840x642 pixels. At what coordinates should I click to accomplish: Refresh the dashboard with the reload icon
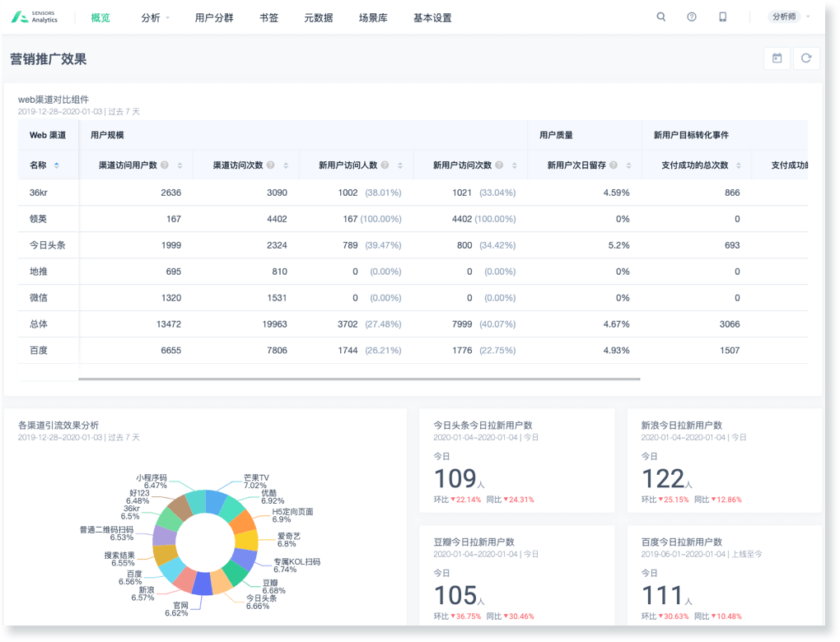click(806, 58)
